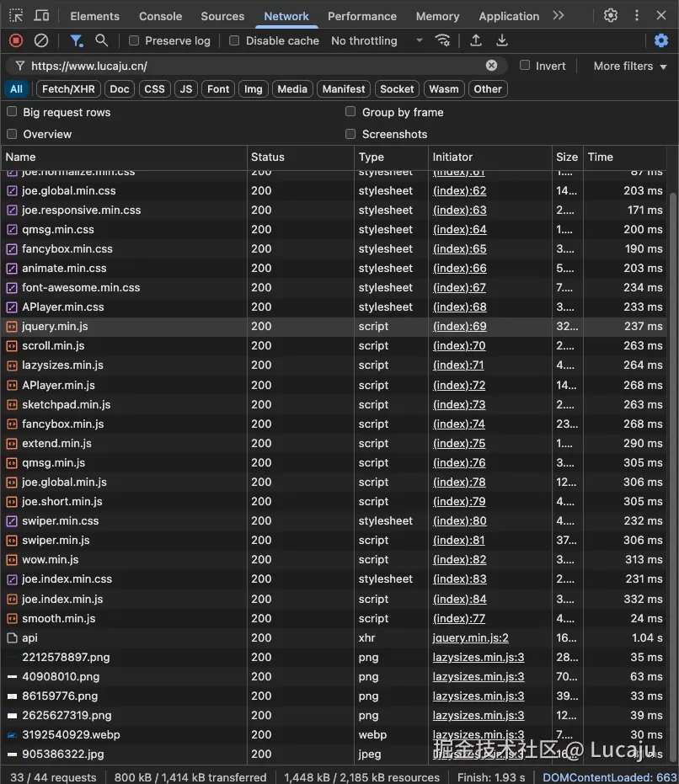The image size is (679, 784).
Task: Select the inspect element tool
Action: pyautogui.click(x=15, y=15)
